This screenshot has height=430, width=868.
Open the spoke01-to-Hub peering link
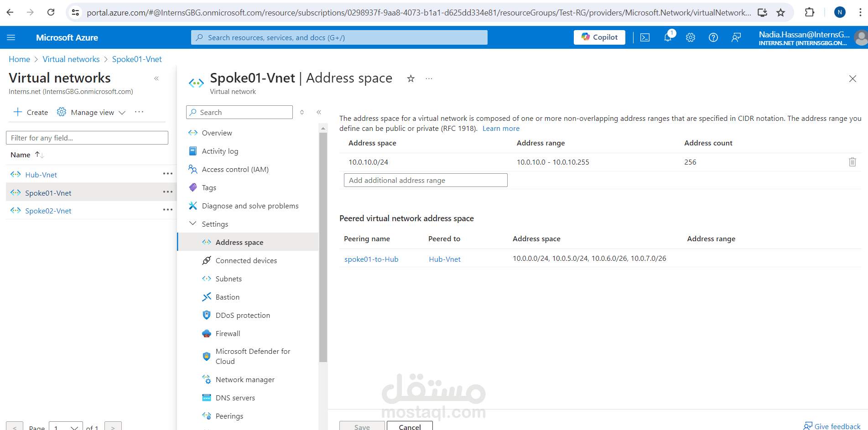coord(371,259)
